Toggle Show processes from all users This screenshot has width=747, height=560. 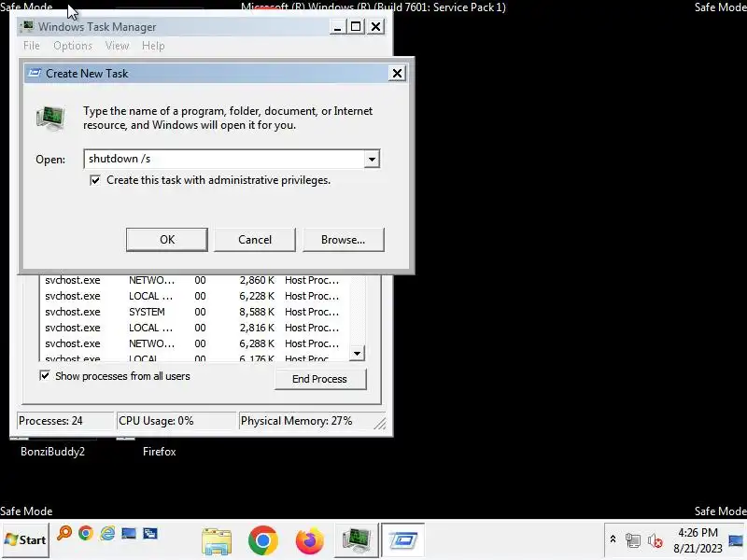tap(45, 376)
